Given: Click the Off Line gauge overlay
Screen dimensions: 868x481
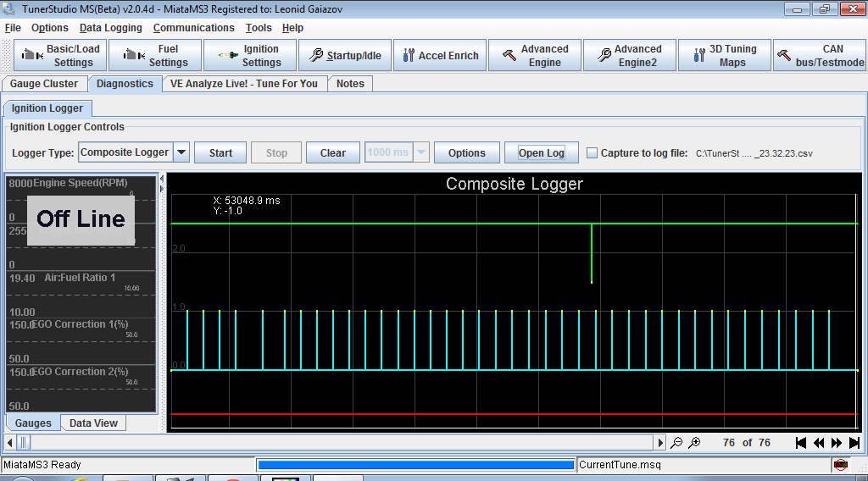Looking at the screenshot, I should [81, 219].
